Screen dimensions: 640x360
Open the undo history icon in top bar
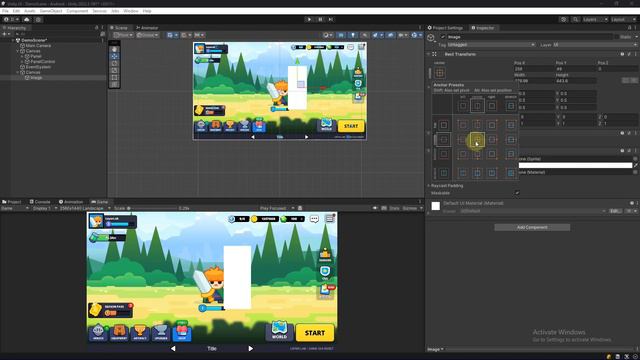click(x=564, y=19)
